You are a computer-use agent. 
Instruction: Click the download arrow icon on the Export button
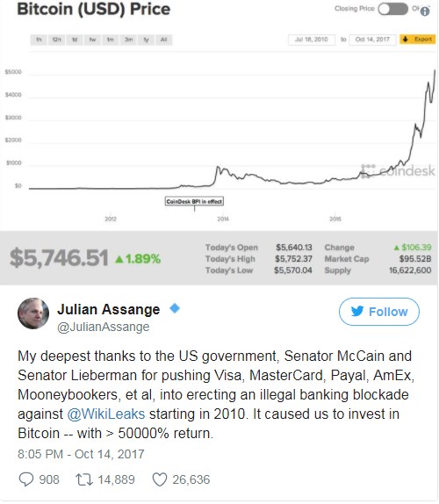tap(406, 40)
